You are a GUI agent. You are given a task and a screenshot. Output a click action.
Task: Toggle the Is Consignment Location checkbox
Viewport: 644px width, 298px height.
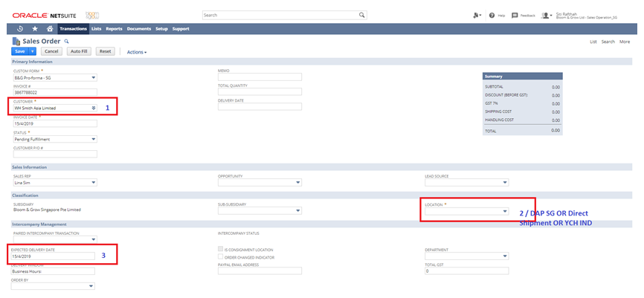click(x=221, y=250)
